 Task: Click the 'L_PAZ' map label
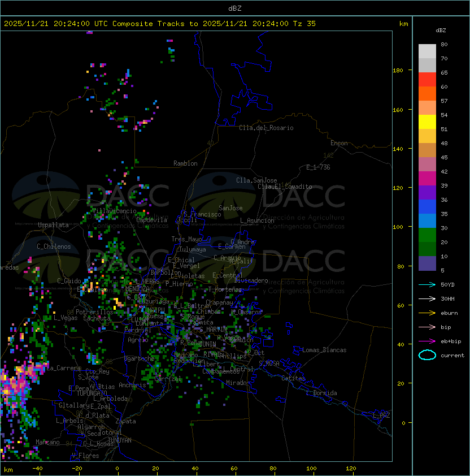coord(381,416)
